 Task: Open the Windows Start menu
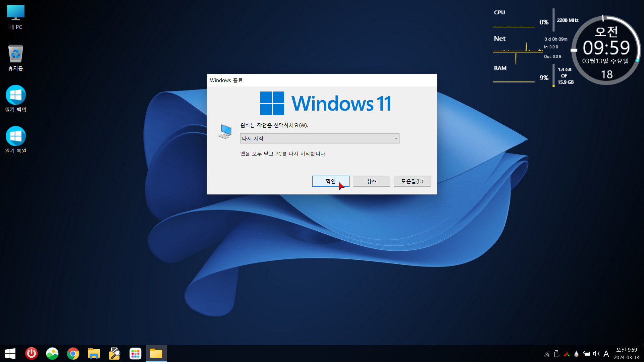[x=10, y=354]
